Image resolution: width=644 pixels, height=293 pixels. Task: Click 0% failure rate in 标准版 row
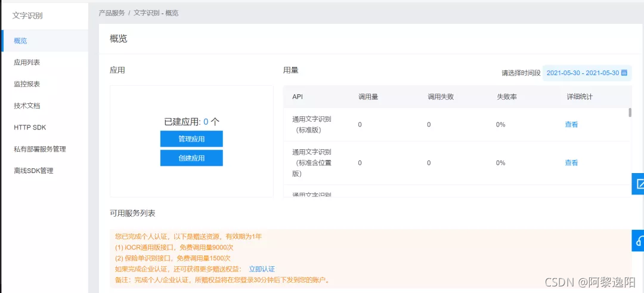click(x=501, y=125)
